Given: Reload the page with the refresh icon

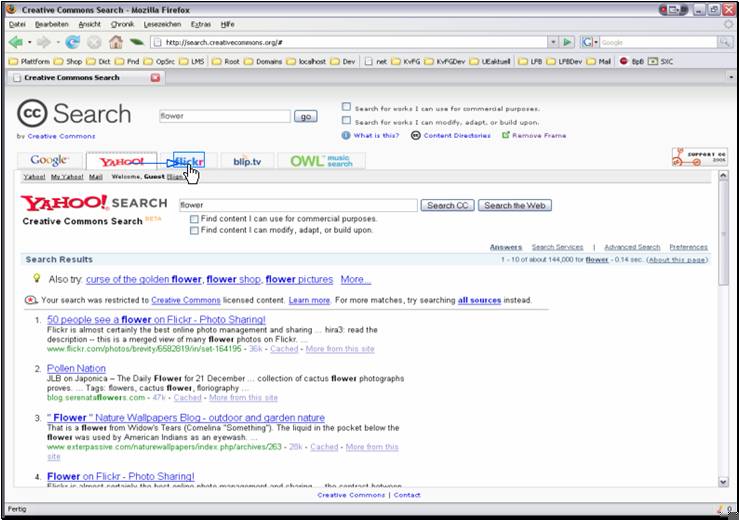Looking at the screenshot, I should [x=73, y=42].
